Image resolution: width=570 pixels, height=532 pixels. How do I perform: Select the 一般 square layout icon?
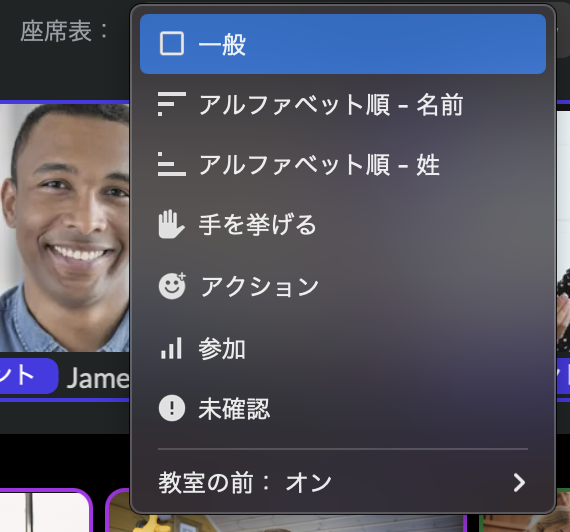(x=172, y=44)
